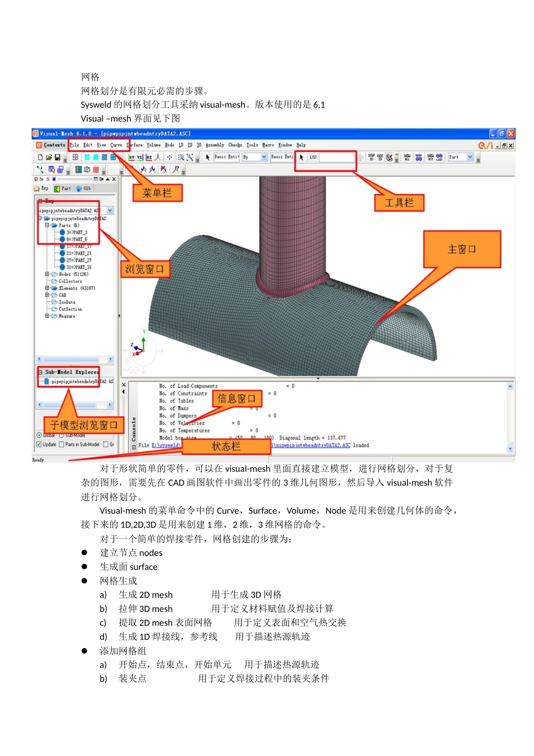Select the XZ view icon

tap(149, 157)
